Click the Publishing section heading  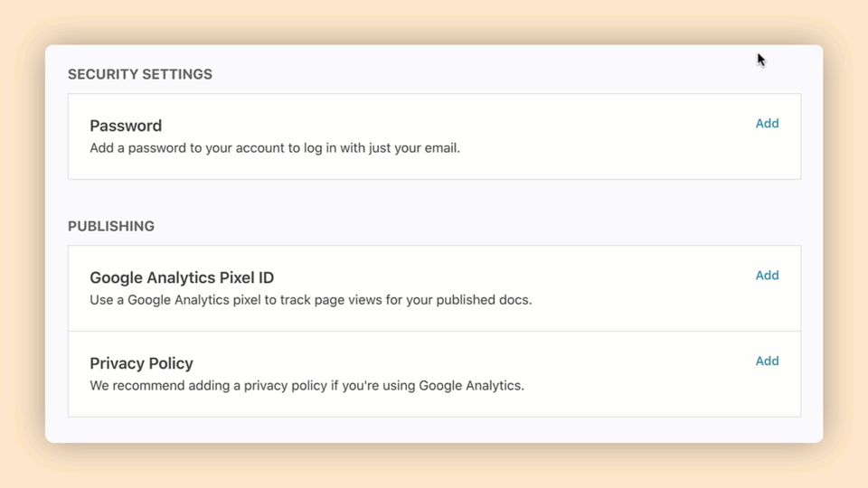111,226
